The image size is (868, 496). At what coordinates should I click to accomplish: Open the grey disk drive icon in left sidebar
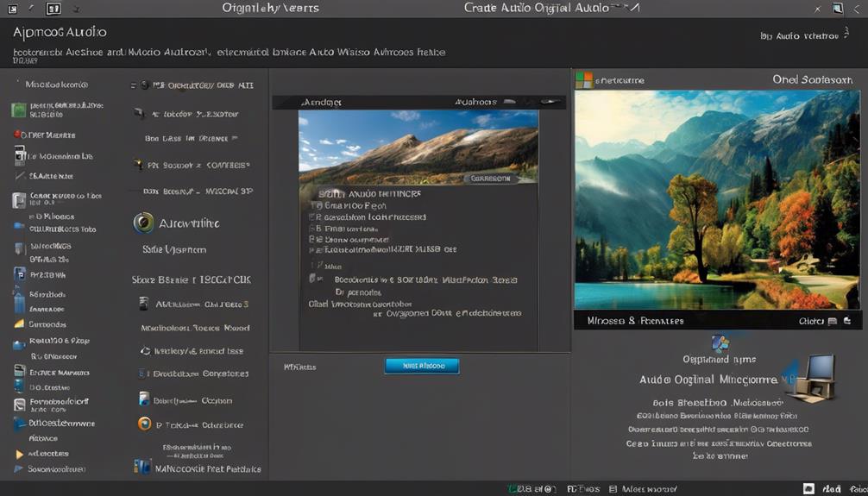coord(19,200)
